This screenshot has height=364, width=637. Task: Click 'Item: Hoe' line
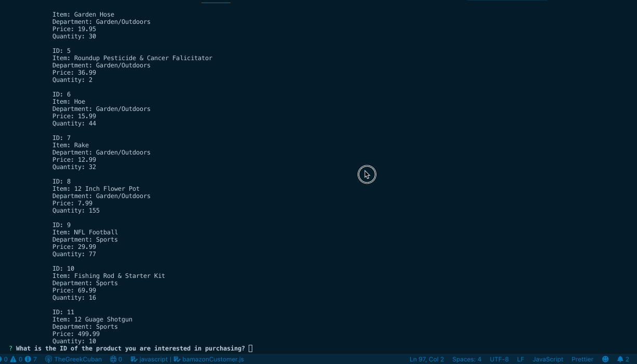(x=69, y=102)
